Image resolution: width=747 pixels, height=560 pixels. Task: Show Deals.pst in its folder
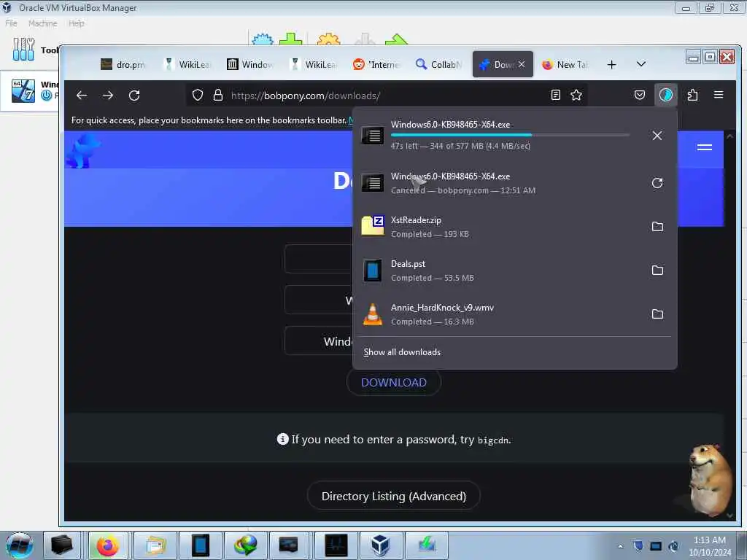tap(657, 270)
